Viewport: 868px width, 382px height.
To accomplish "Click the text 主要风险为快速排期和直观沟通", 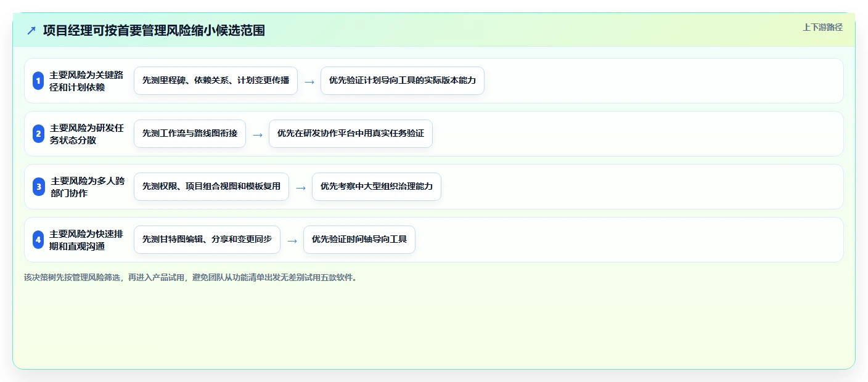I will (86, 240).
